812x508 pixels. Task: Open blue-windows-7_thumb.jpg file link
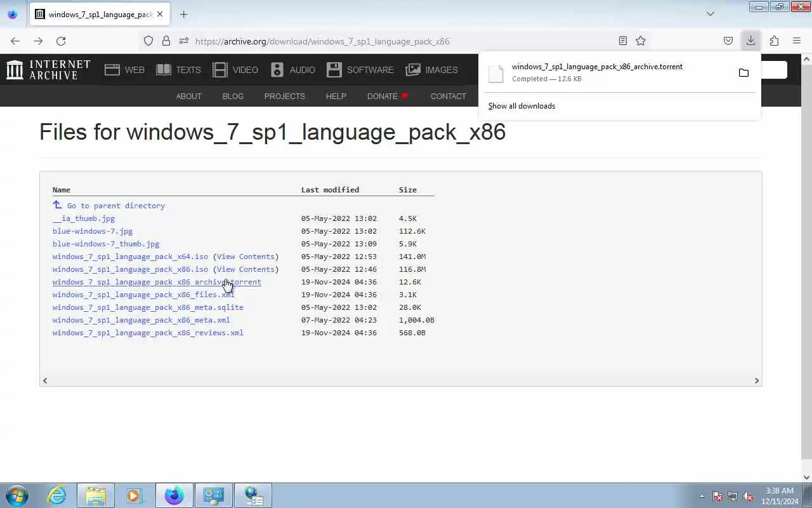(x=106, y=244)
